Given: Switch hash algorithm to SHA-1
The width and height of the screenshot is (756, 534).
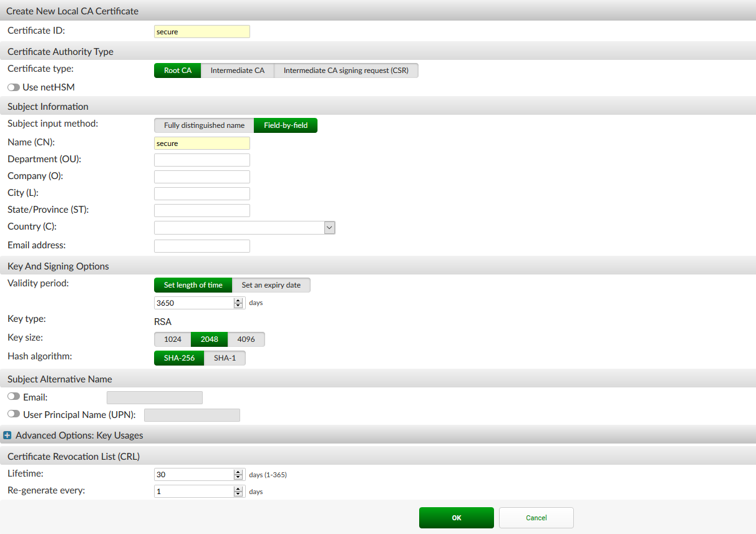Looking at the screenshot, I should (x=225, y=357).
